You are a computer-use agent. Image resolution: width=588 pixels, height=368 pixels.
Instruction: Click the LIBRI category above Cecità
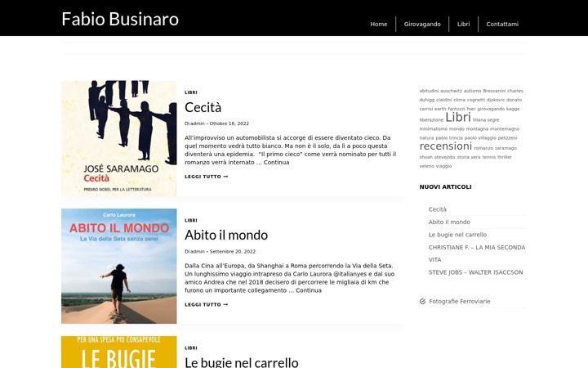[191, 92]
